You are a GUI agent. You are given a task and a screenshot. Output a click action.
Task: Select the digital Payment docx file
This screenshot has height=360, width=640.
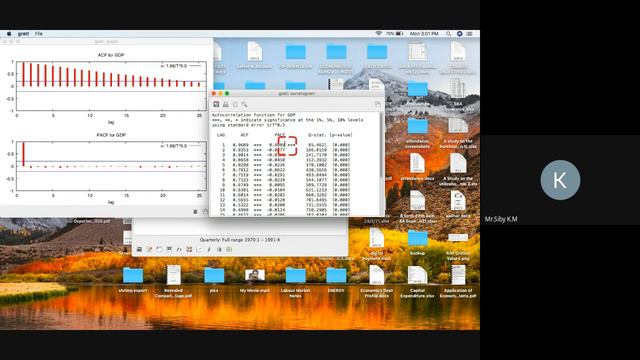[376, 238]
